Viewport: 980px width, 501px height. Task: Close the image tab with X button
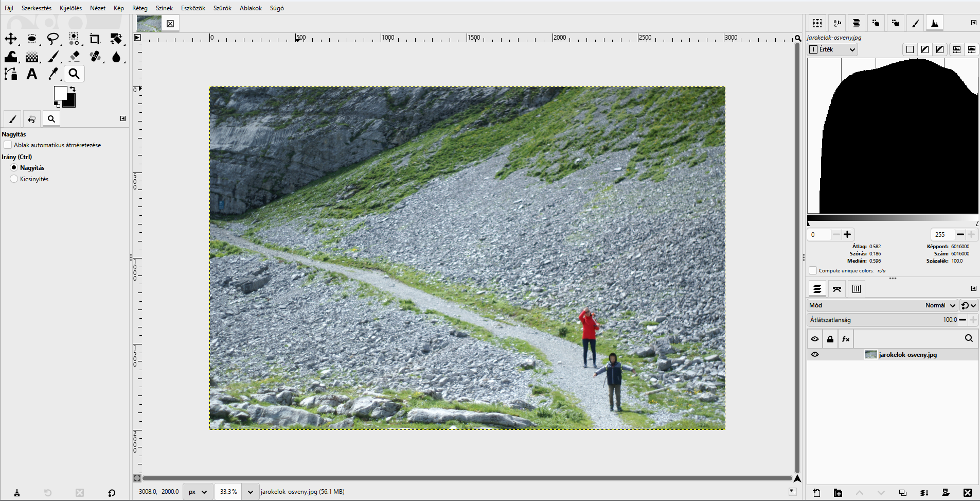[x=170, y=24]
